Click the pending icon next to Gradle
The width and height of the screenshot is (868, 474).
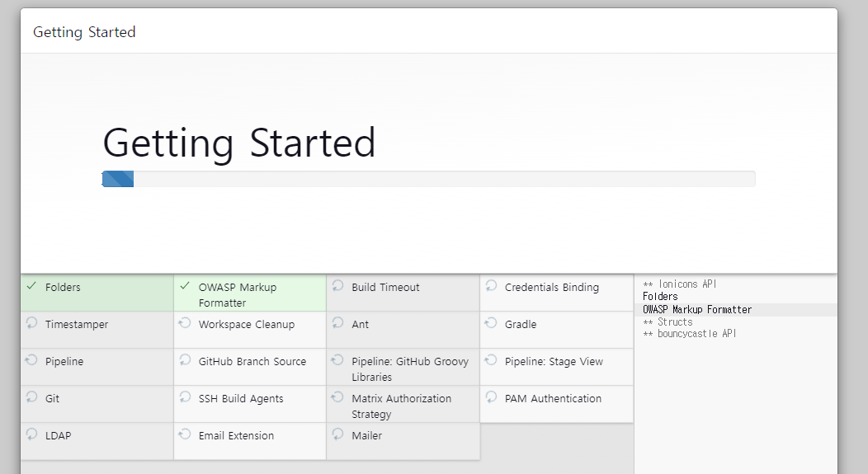(x=491, y=323)
